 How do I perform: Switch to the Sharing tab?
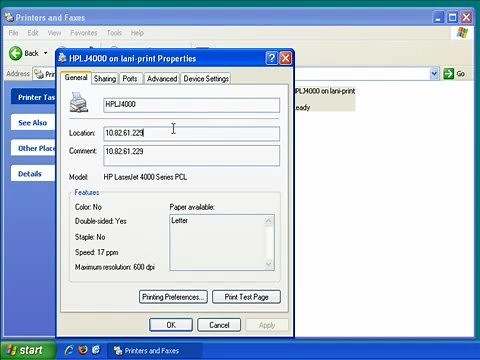pos(105,79)
